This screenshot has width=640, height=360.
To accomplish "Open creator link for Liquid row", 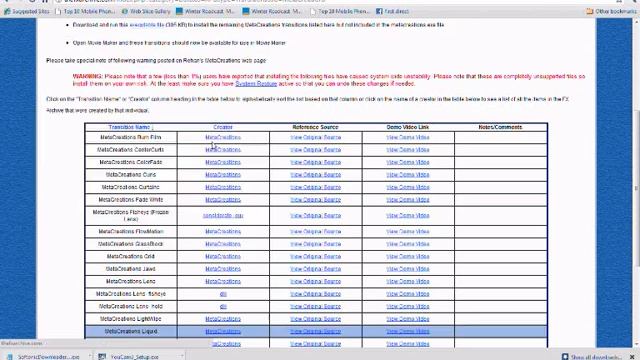I will pyautogui.click(x=223, y=331).
